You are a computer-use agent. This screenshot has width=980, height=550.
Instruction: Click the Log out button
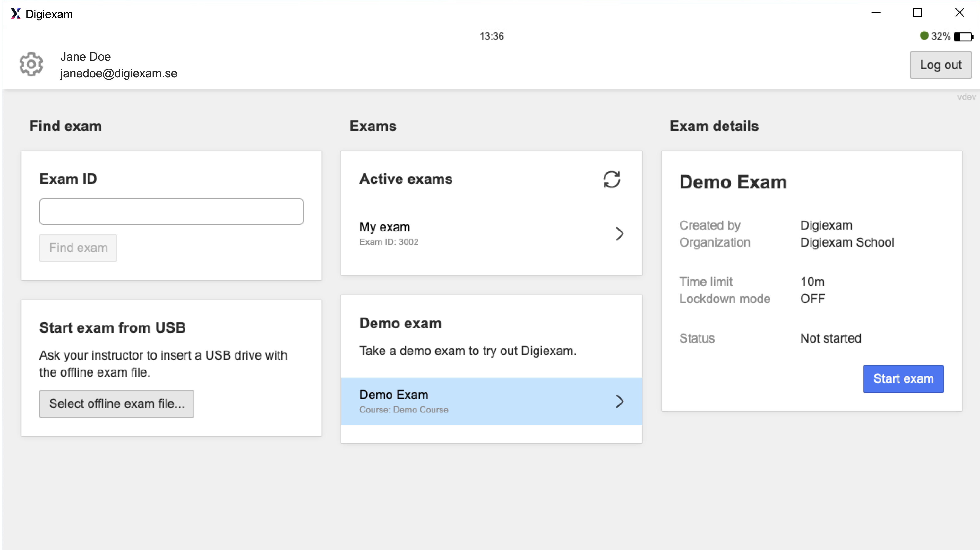click(940, 65)
